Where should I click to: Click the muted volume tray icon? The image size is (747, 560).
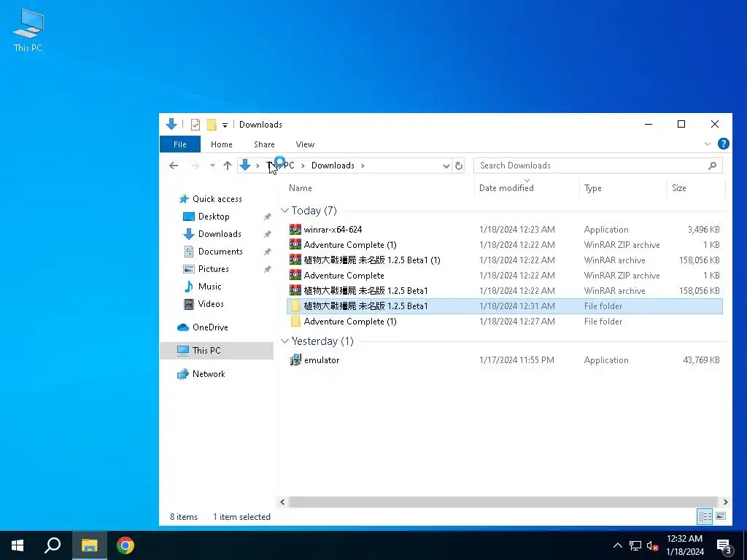pos(652,545)
